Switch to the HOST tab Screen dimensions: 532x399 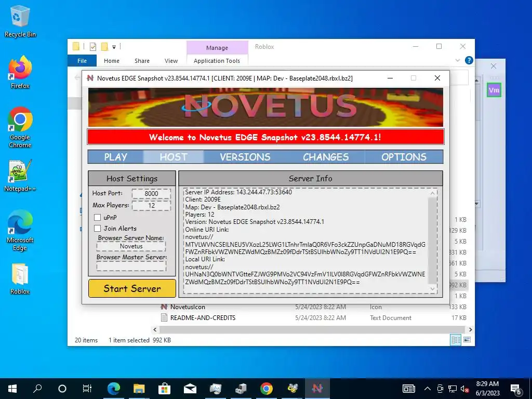pos(174,157)
